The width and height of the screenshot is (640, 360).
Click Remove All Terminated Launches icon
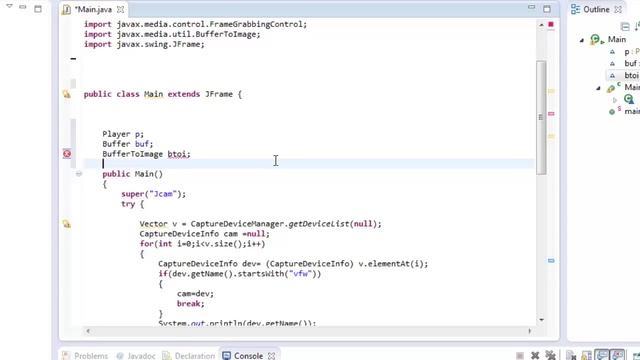(550, 356)
